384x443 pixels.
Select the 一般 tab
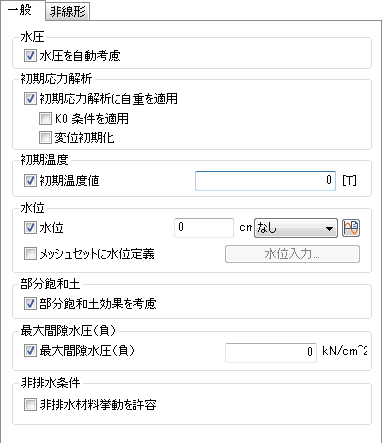click(x=22, y=10)
